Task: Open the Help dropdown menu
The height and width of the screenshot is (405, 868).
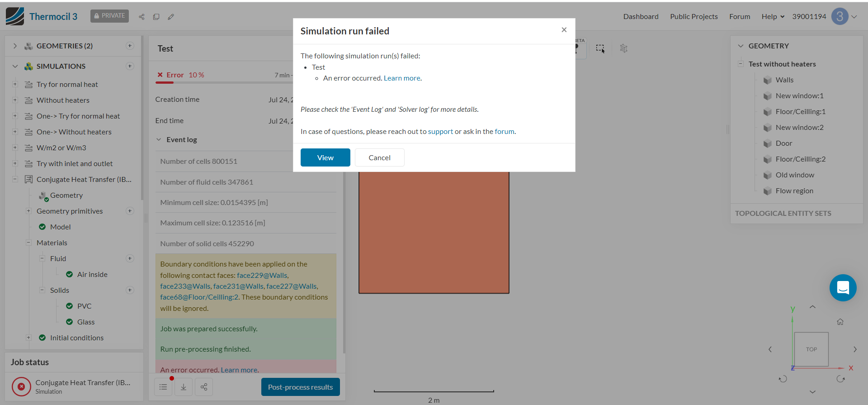Action: [773, 17]
